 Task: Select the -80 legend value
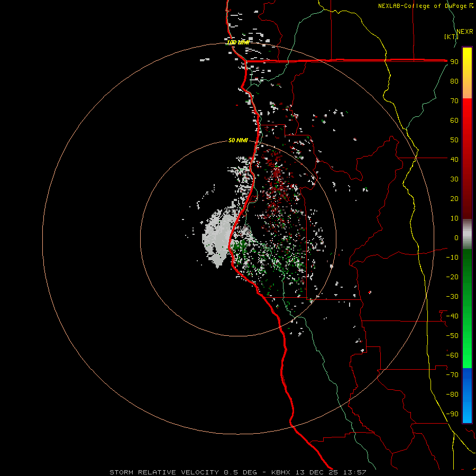tap(452, 395)
